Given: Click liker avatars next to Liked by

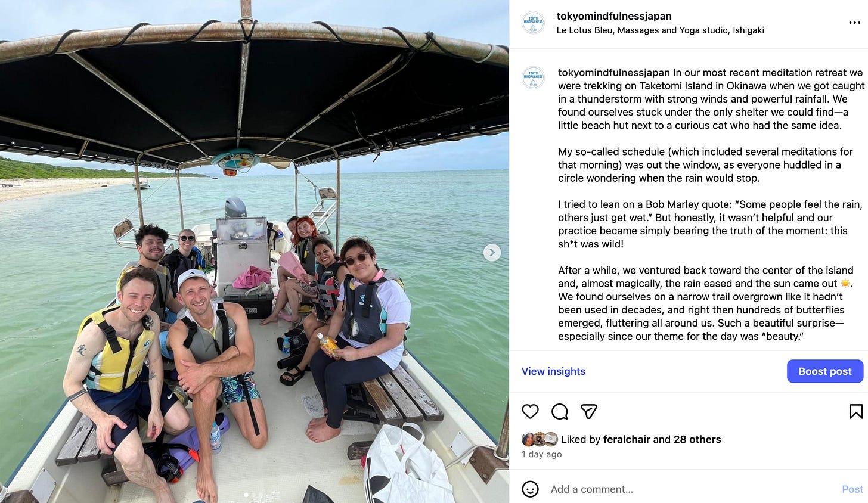Looking at the screenshot, I should coord(540,439).
